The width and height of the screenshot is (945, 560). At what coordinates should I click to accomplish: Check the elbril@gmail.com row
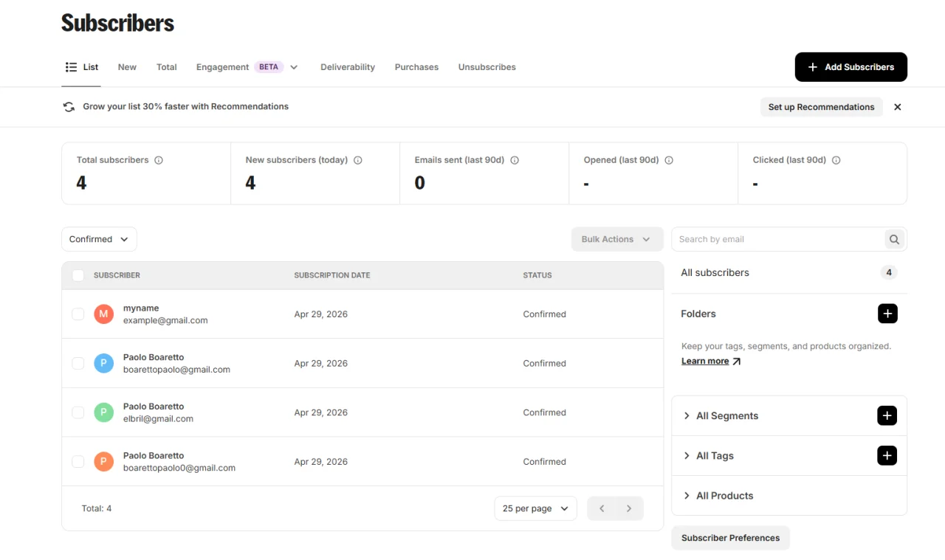coord(78,412)
